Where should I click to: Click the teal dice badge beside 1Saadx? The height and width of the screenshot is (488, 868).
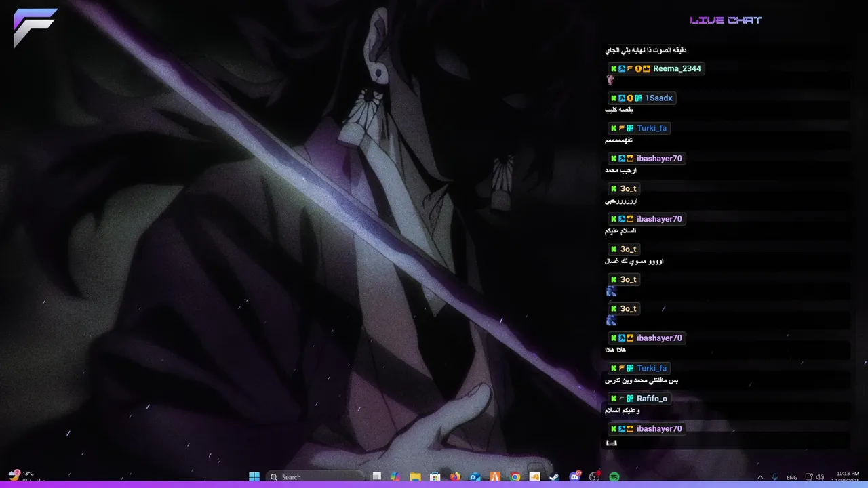638,98
